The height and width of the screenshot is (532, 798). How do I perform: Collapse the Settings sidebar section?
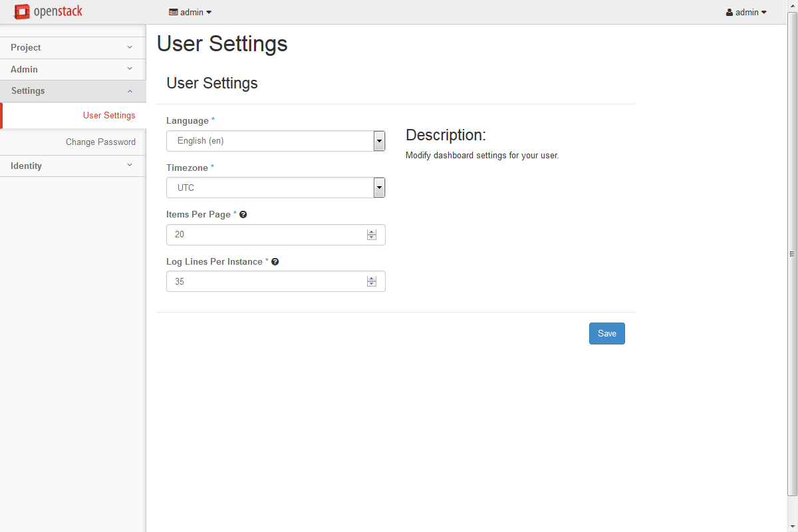click(72, 91)
